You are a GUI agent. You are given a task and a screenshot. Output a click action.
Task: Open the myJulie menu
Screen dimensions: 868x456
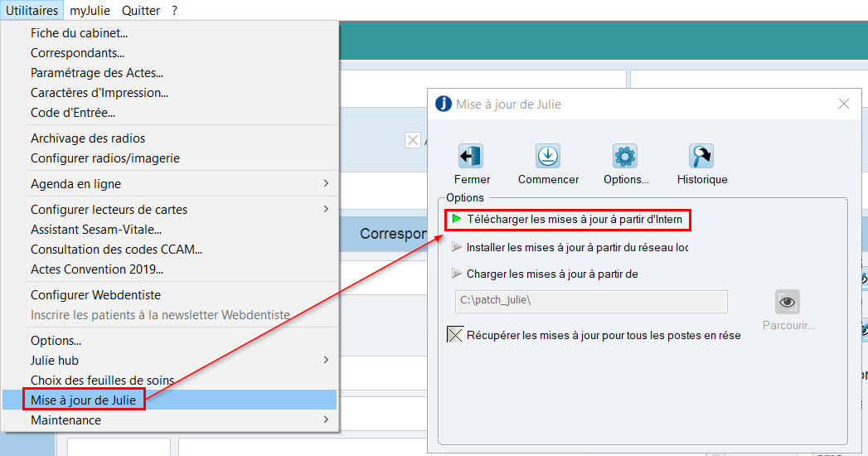click(90, 11)
